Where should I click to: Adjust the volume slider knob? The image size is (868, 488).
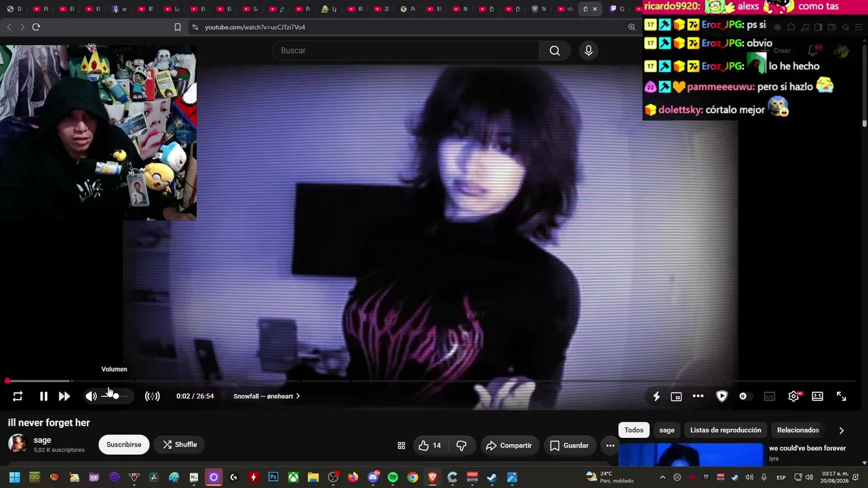[x=115, y=396]
